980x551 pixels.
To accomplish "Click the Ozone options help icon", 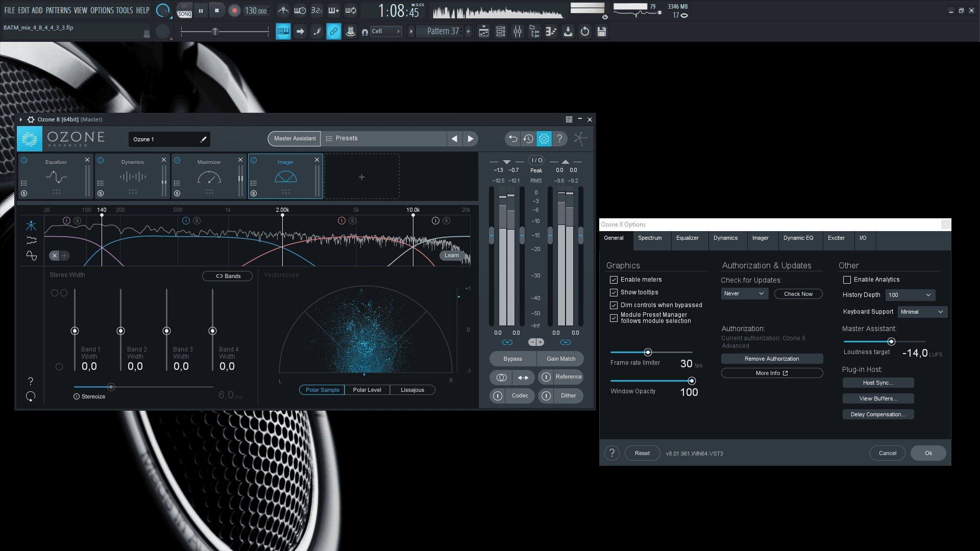I will [x=612, y=453].
